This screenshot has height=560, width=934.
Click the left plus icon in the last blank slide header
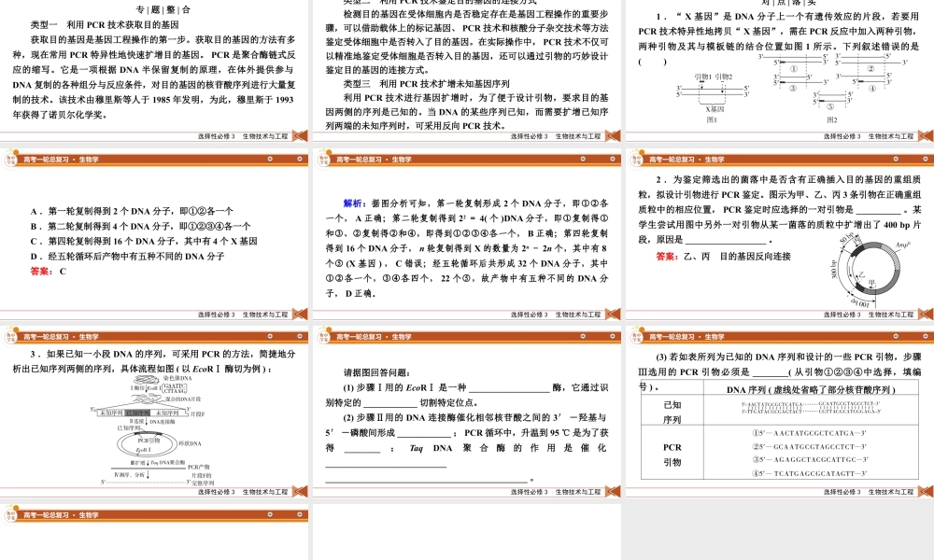point(270,515)
